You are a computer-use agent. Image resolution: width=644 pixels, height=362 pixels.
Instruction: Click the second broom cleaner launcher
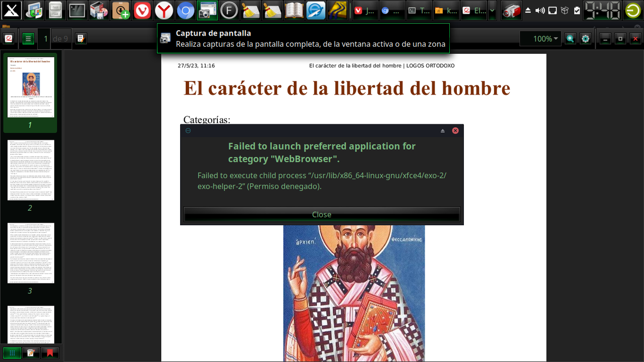(272, 10)
